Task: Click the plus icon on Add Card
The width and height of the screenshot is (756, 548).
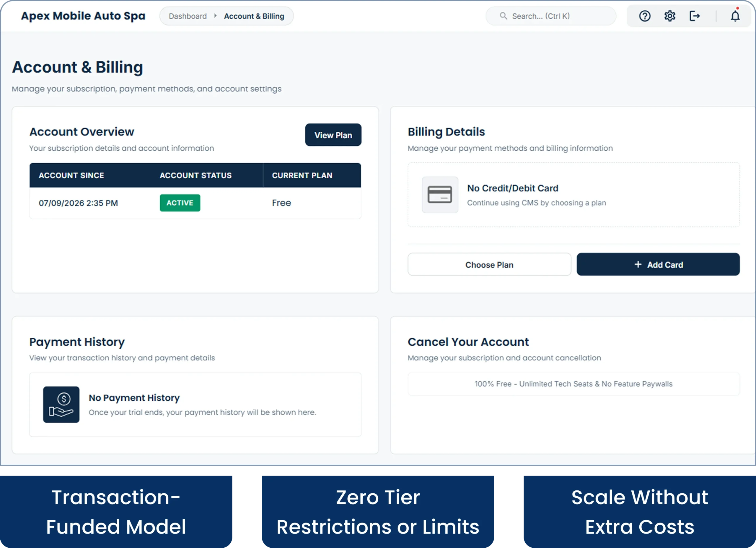Action: point(638,264)
